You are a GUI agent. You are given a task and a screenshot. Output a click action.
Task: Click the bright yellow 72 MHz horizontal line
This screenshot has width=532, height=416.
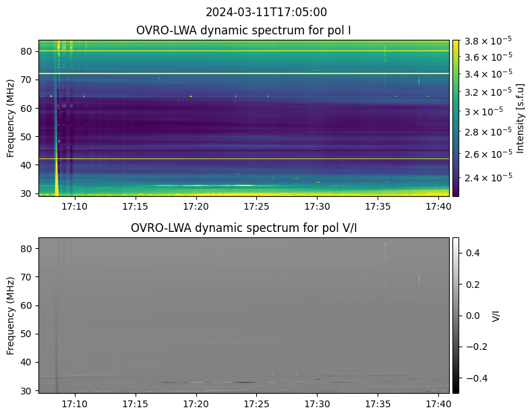pos(243,73)
